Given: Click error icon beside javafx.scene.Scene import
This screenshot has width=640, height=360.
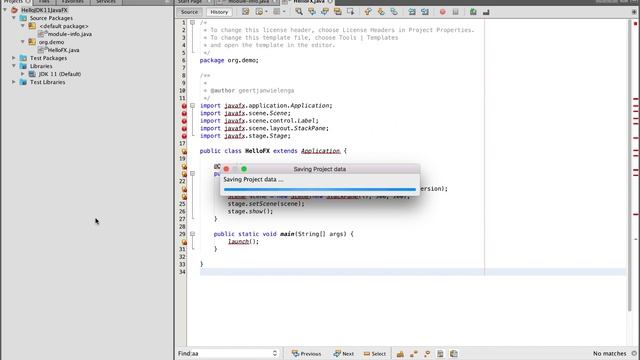Looking at the screenshot, I should (184, 113).
